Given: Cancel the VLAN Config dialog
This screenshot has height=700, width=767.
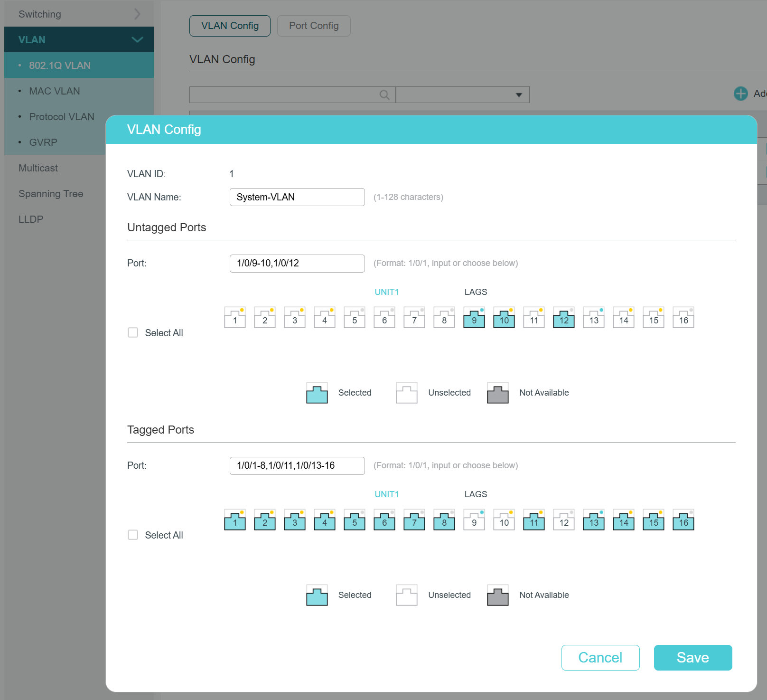Looking at the screenshot, I should pyautogui.click(x=600, y=658).
